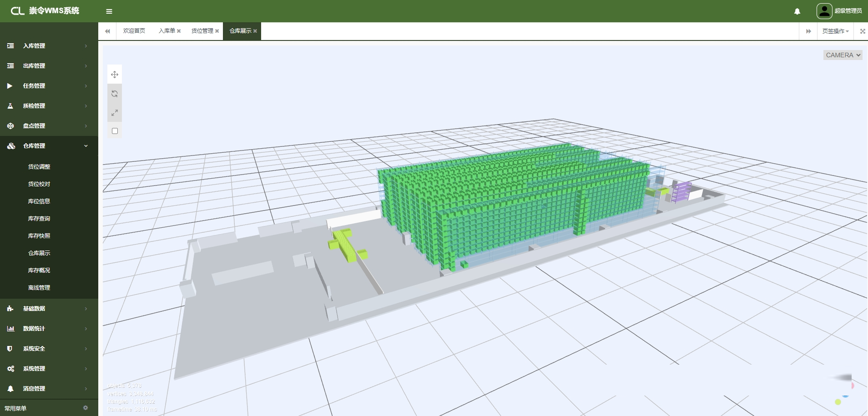Collapse sidebar with hamburger menu icon

pyautogui.click(x=109, y=11)
